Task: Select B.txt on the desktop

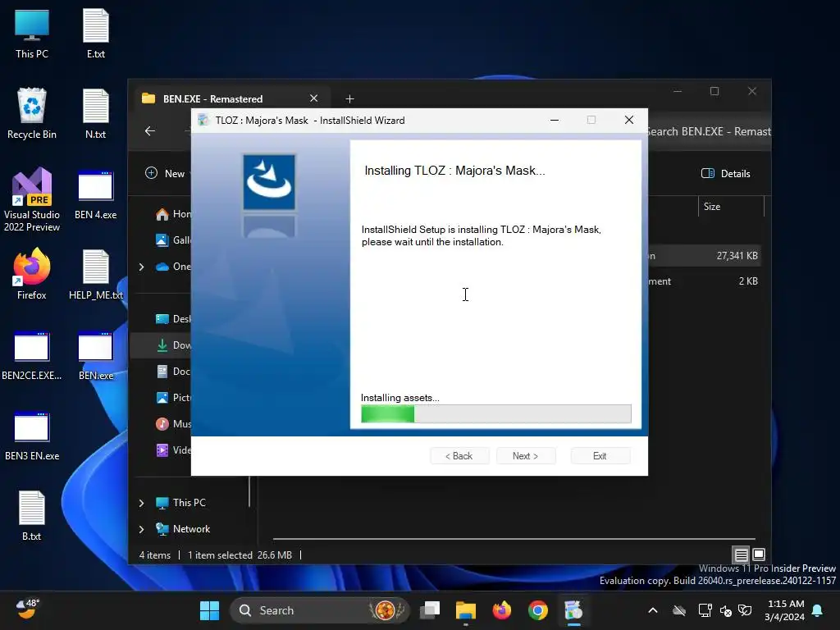Action: [32, 515]
